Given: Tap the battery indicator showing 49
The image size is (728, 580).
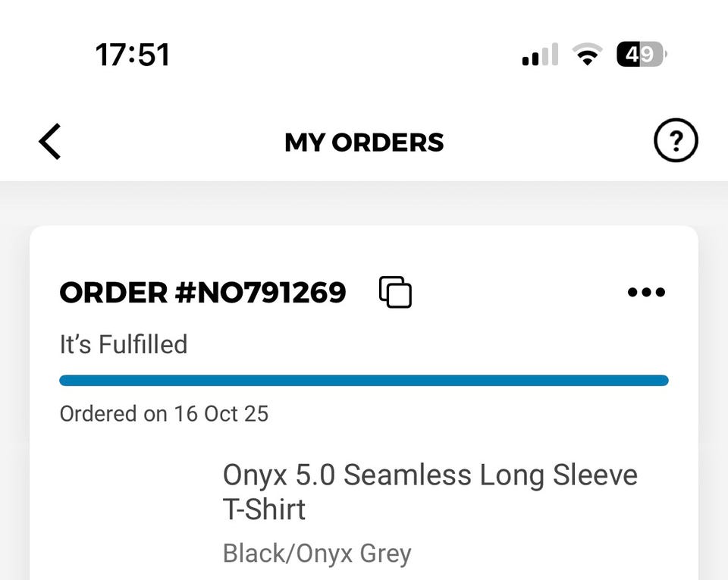Looking at the screenshot, I should [x=642, y=55].
